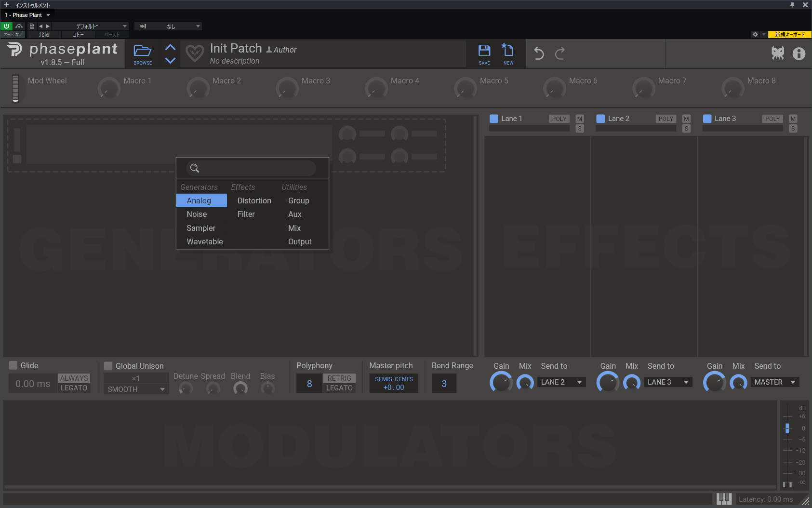Image resolution: width=812 pixels, height=508 pixels.
Task: Toggle POLY mode on Lane 1
Action: [559, 119]
